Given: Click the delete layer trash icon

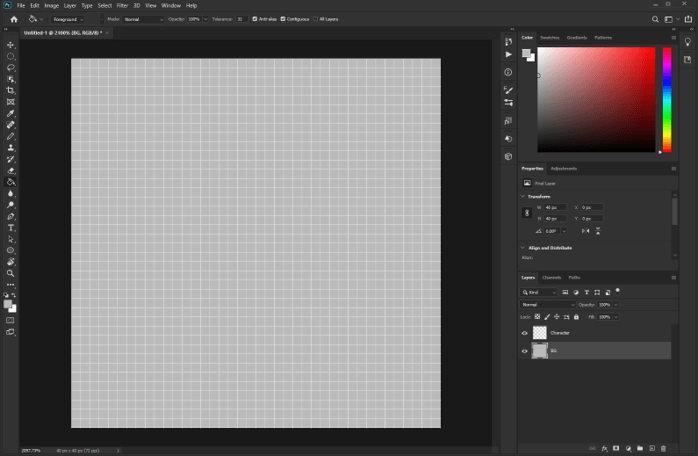Looking at the screenshot, I should (665, 448).
